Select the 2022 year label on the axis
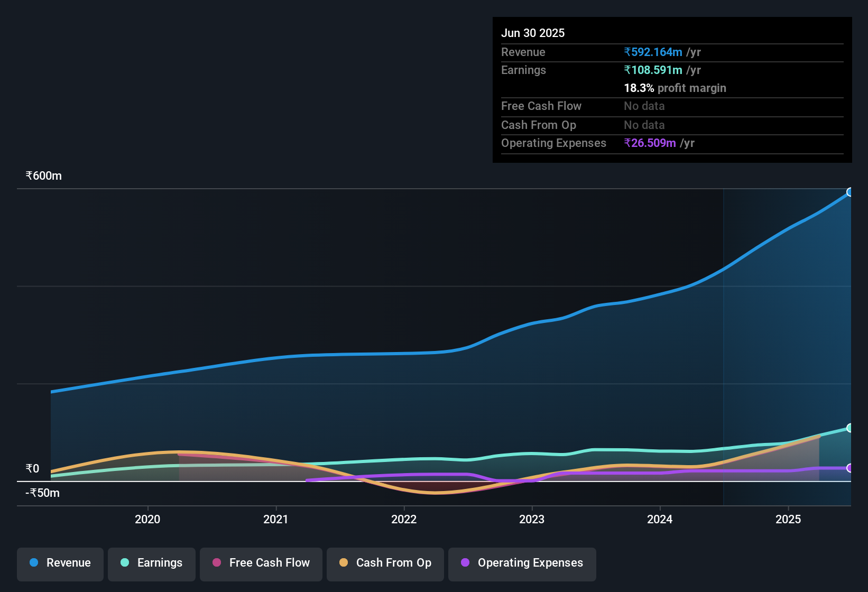This screenshot has height=592, width=868. click(404, 519)
